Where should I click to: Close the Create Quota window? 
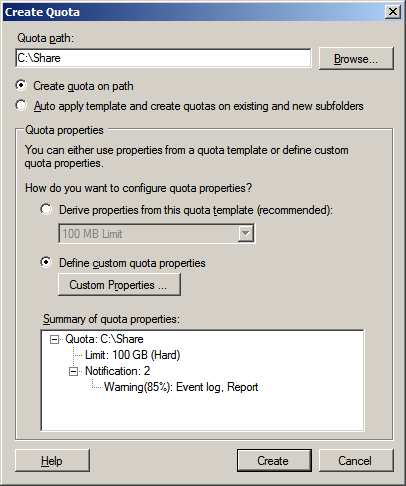tap(393, 12)
